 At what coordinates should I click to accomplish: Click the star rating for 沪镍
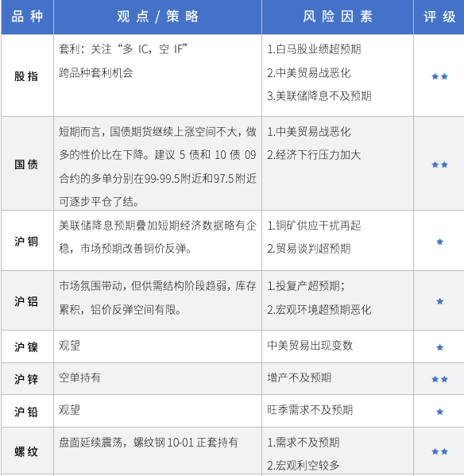[439, 347]
